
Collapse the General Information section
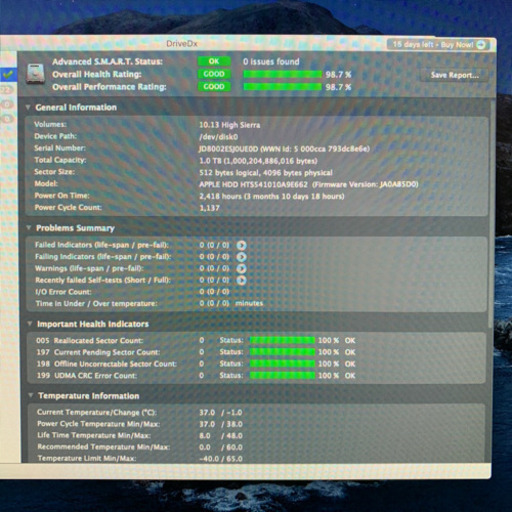[x=29, y=107]
